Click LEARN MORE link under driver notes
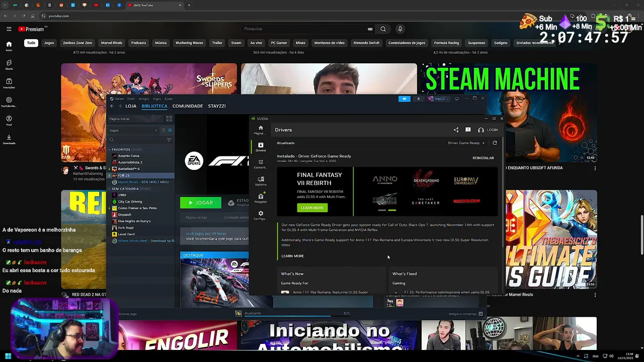Viewport: 644px width, 362px height. tap(292, 256)
